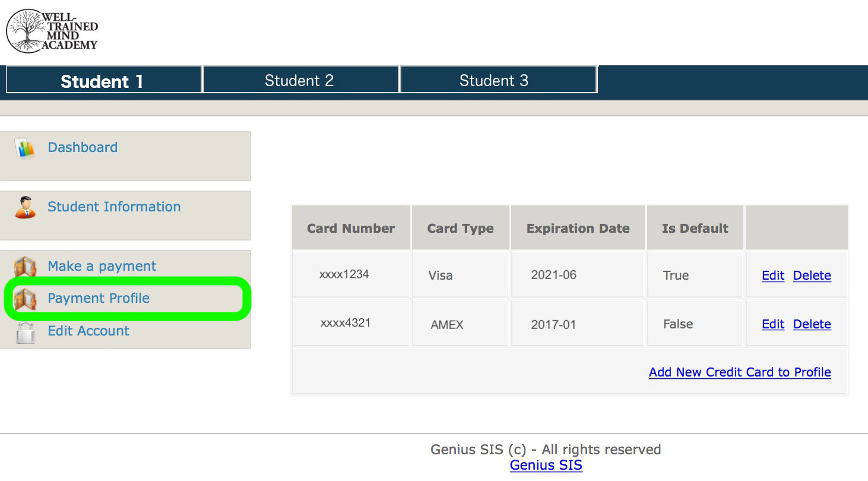The width and height of the screenshot is (868, 481).
Task: Click the Edit Account padlock icon
Action: click(x=26, y=331)
